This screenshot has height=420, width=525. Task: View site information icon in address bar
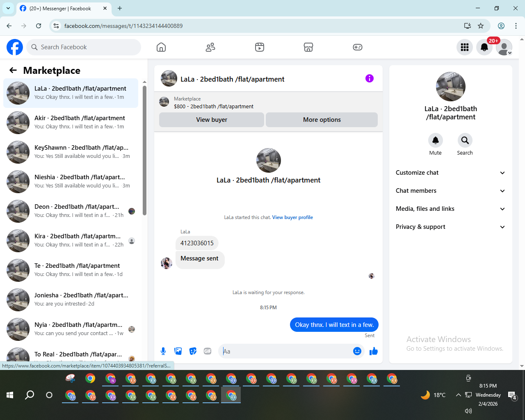57,26
